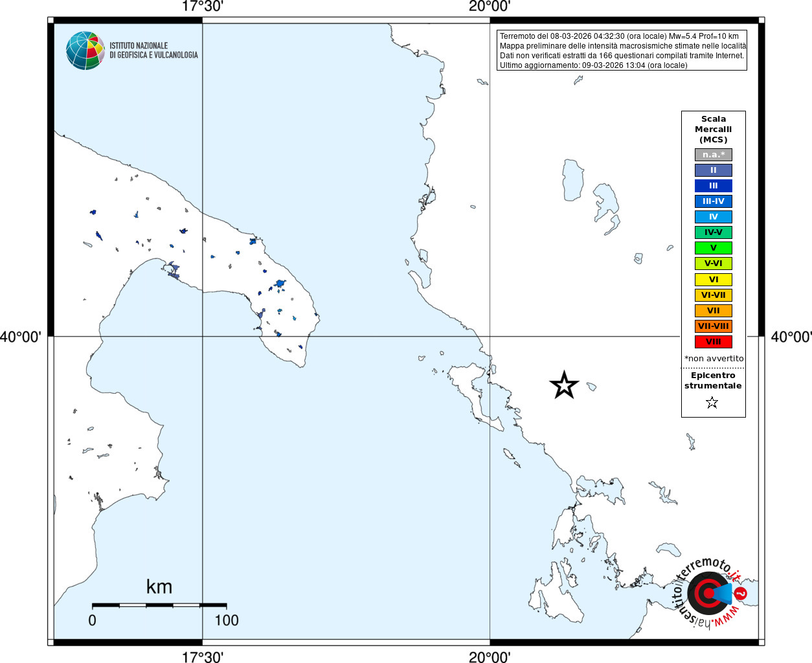
Task: Click the top 20°00' longitude label
Action: (490, 6)
